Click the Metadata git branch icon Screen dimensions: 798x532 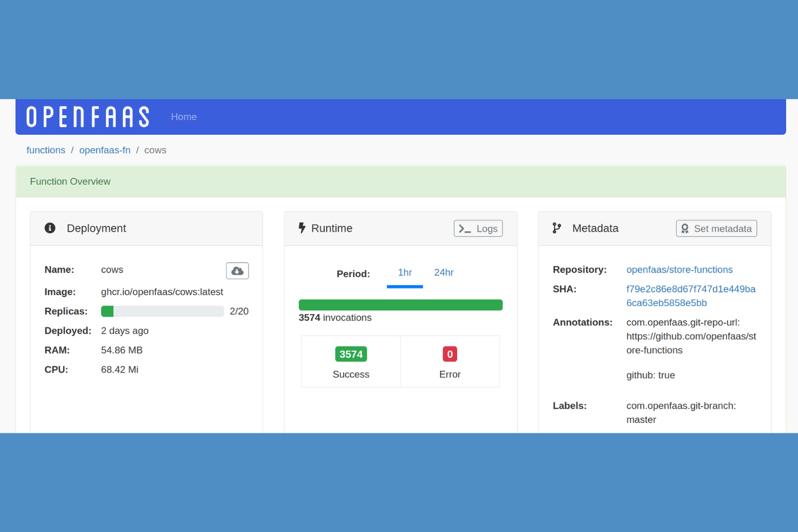point(557,228)
